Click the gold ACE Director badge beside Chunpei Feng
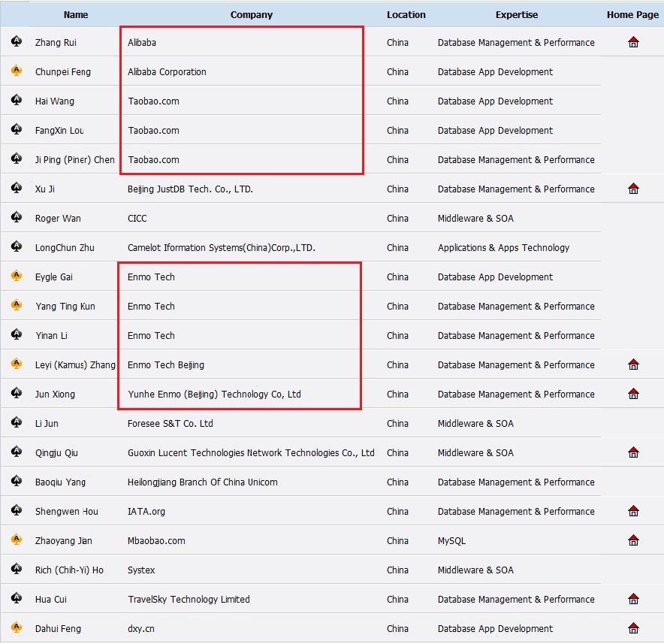 point(17,71)
